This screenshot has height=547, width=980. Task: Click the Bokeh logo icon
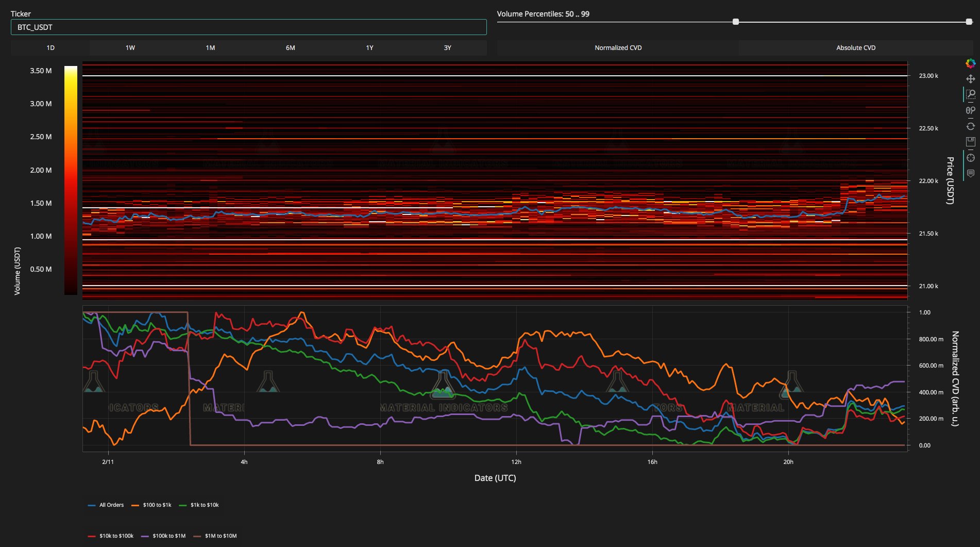coord(970,63)
